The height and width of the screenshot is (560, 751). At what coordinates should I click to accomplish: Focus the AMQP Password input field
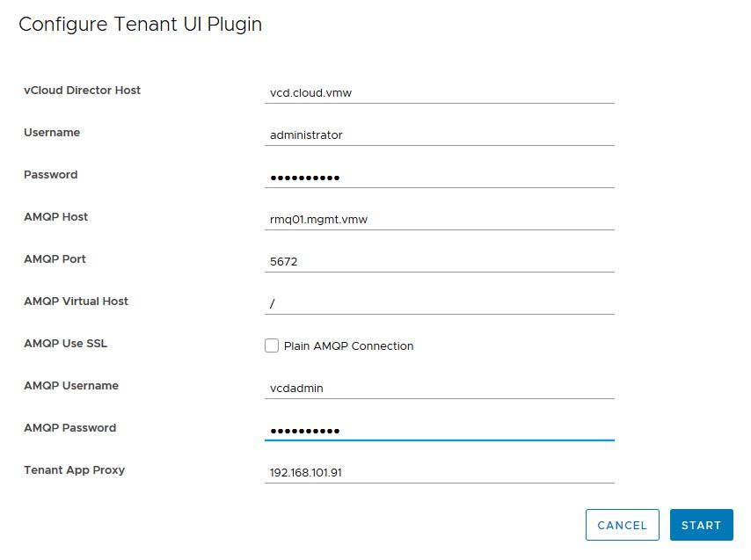tap(439, 430)
